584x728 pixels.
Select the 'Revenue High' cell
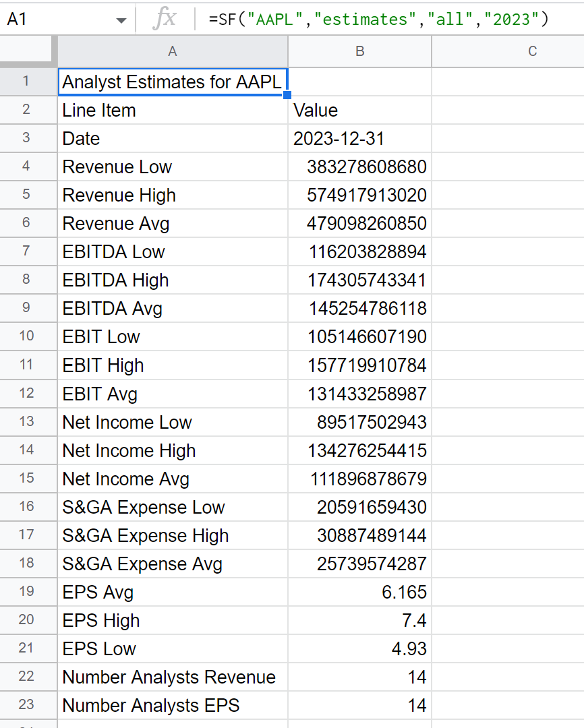tap(173, 195)
